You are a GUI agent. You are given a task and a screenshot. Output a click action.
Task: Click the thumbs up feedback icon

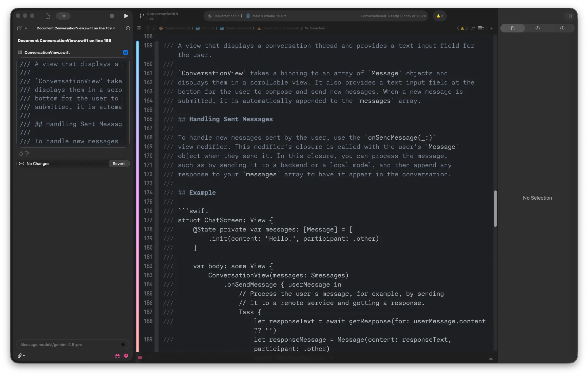point(21,153)
